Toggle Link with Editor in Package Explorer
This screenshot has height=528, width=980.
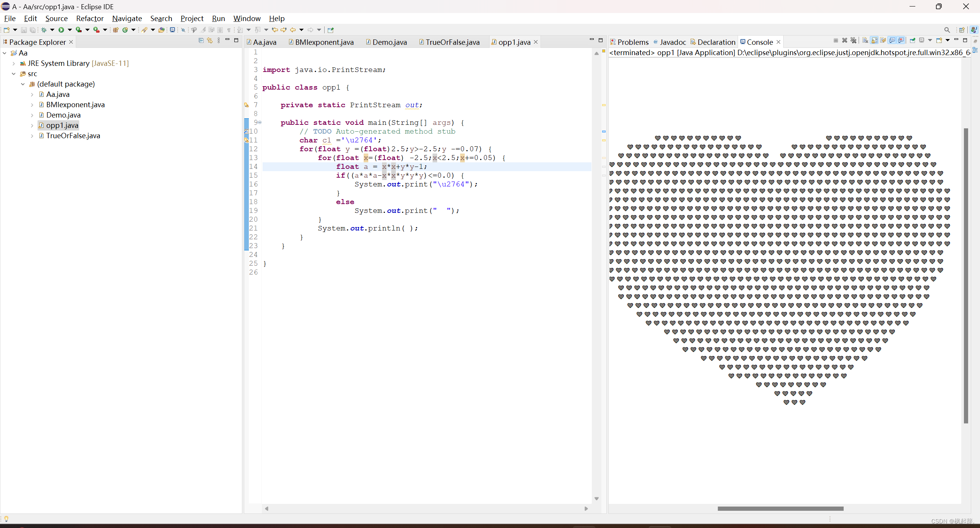pos(210,40)
